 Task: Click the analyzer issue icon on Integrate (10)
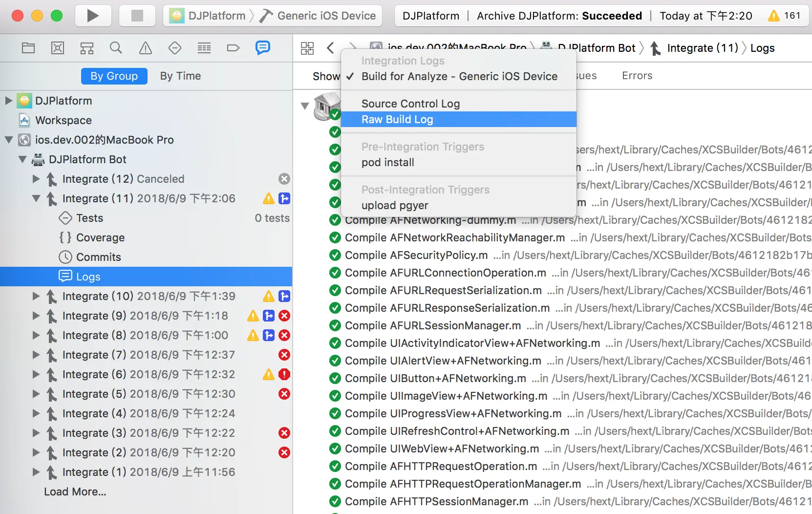click(284, 296)
